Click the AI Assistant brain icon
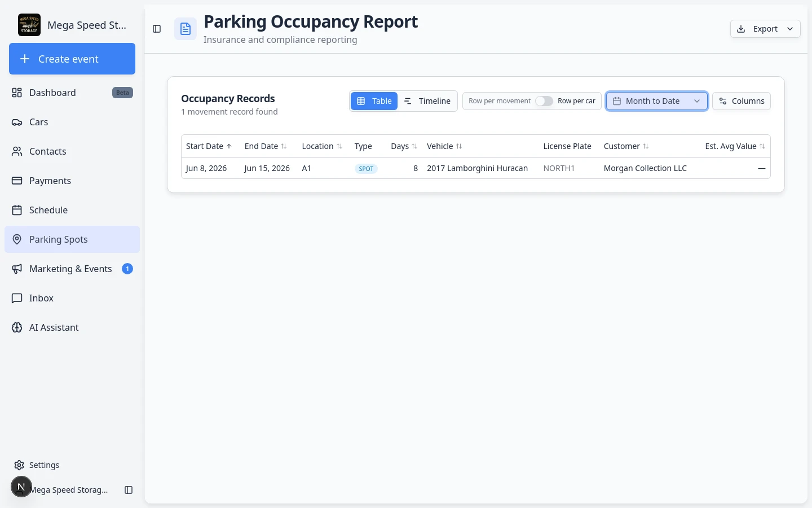Image resolution: width=812 pixels, height=508 pixels. [17, 327]
